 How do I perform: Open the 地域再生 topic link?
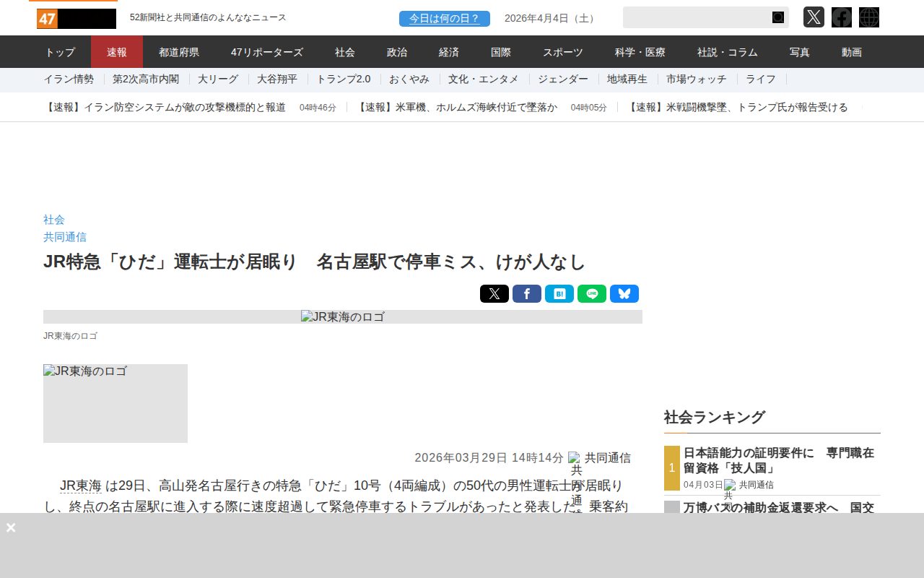[627, 79]
